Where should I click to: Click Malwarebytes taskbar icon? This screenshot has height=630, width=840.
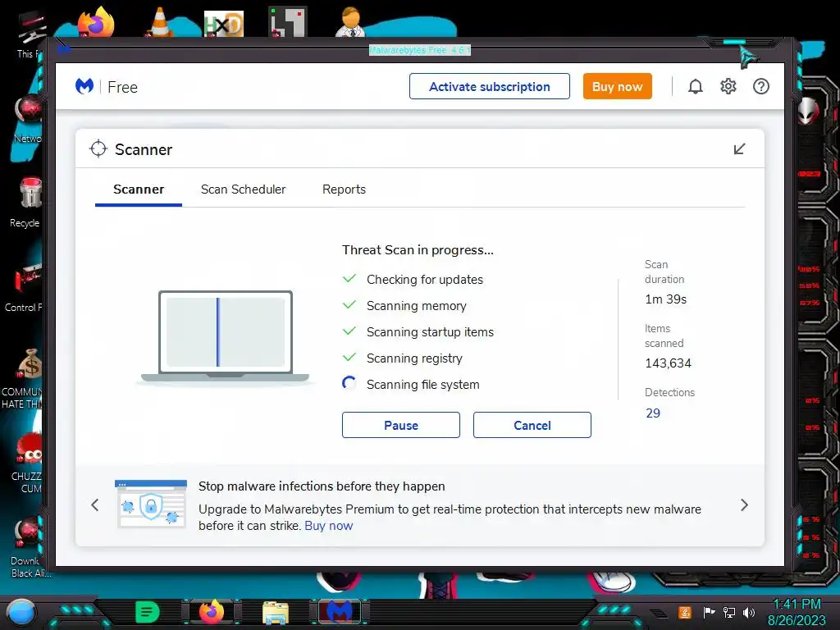coord(340,611)
